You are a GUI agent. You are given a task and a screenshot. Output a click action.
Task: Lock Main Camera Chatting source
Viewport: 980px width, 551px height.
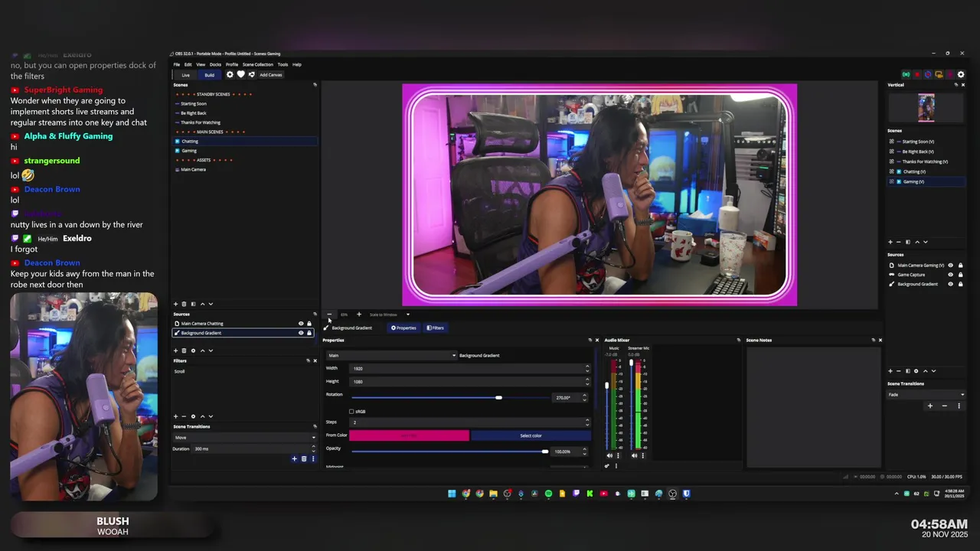309,324
